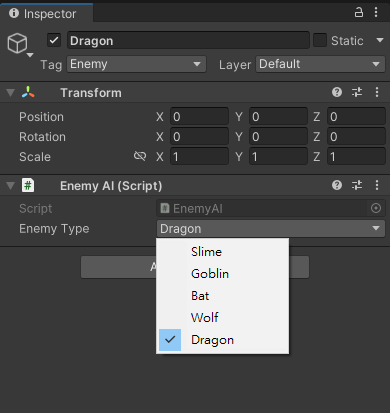Viewport: 390px width, 413px height.
Task: Toggle the Inspector lock icon
Action: [359, 12]
